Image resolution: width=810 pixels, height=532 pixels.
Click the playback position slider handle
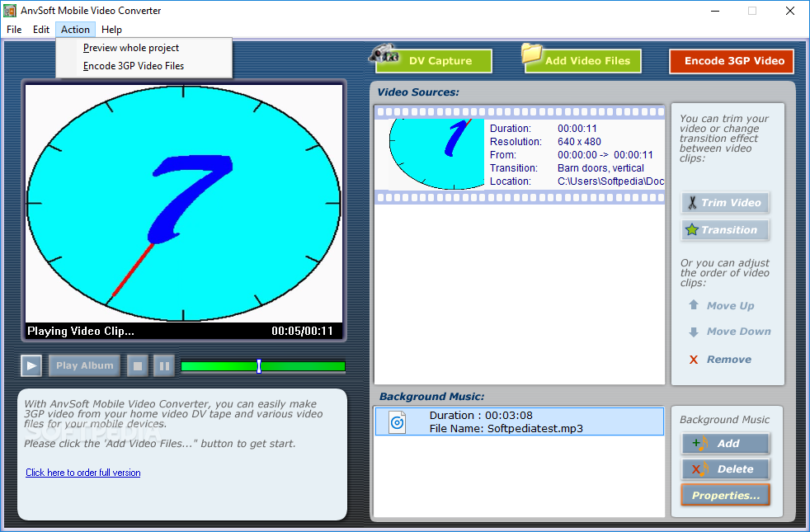(x=259, y=366)
